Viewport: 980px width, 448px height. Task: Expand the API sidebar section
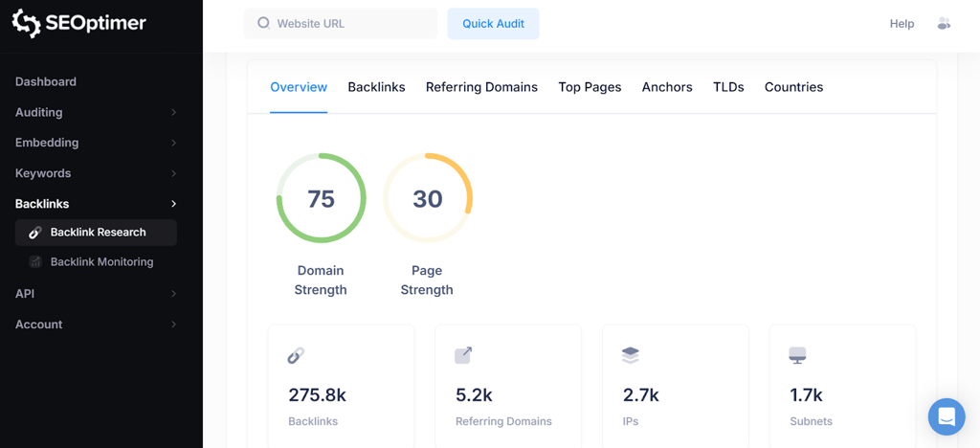tap(173, 294)
